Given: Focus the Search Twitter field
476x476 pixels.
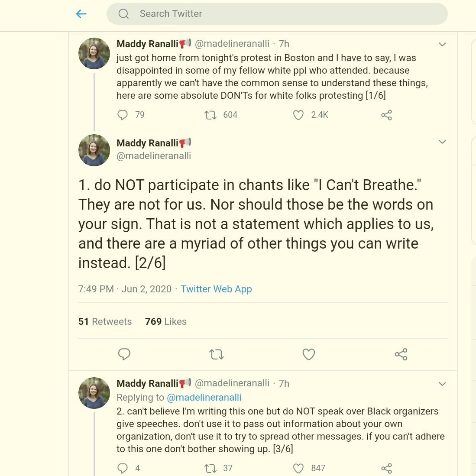Looking at the screenshot, I should point(277,14).
